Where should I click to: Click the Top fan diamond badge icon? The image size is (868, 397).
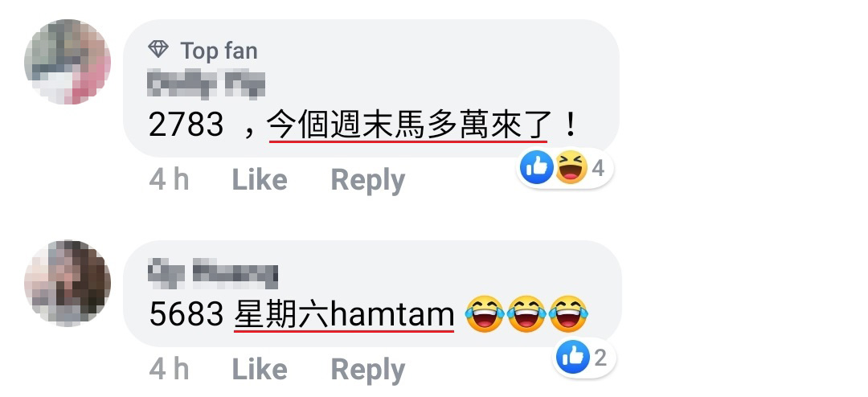(x=158, y=50)
